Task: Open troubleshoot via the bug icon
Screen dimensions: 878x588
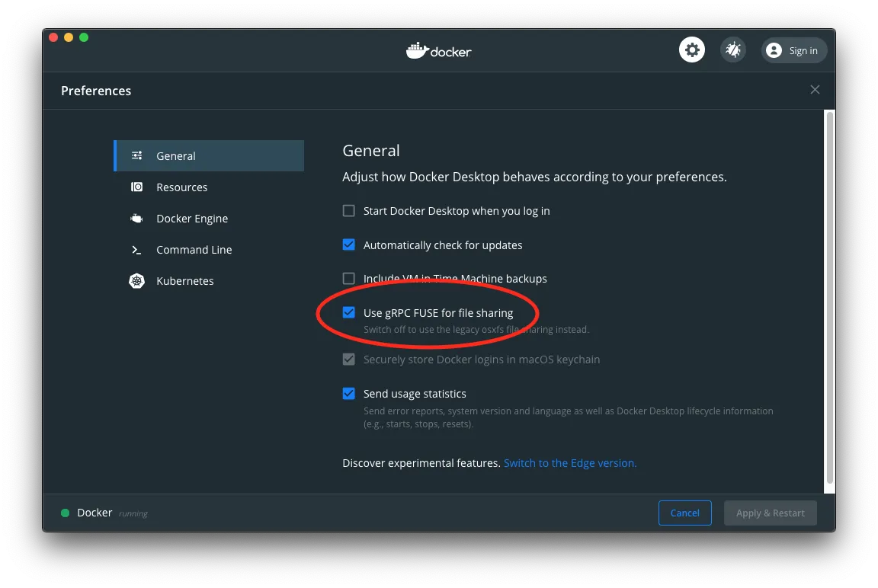Action: (x=733, y=50)
